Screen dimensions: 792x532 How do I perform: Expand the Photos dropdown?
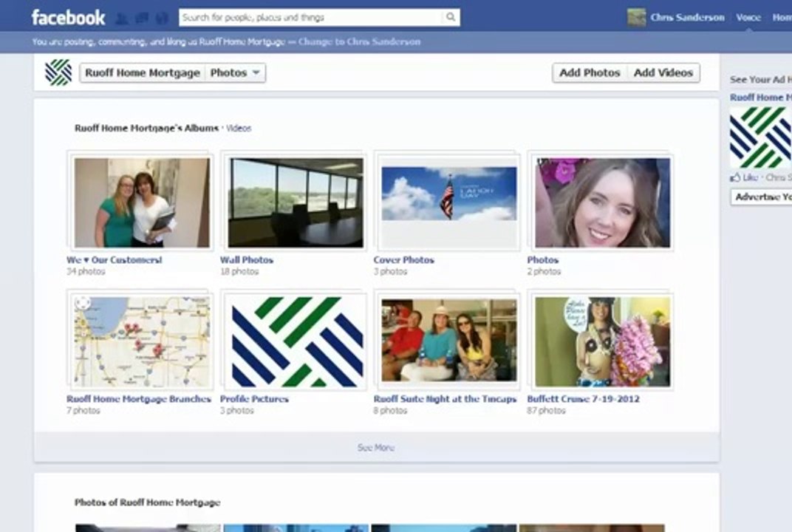point(235,72)
